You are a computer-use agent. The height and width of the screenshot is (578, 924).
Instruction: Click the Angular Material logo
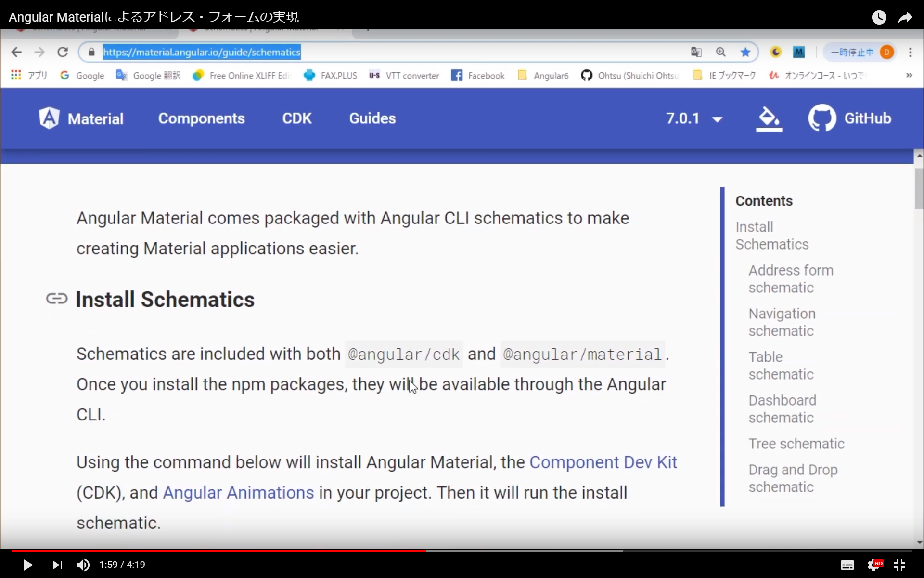[x=81, y=118]
